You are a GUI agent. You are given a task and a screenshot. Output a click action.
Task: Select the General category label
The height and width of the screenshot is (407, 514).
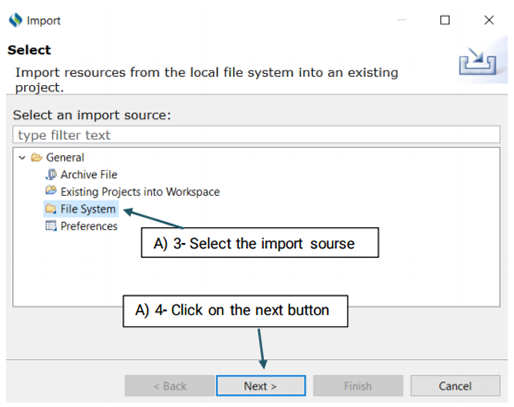tap(65, 157)
